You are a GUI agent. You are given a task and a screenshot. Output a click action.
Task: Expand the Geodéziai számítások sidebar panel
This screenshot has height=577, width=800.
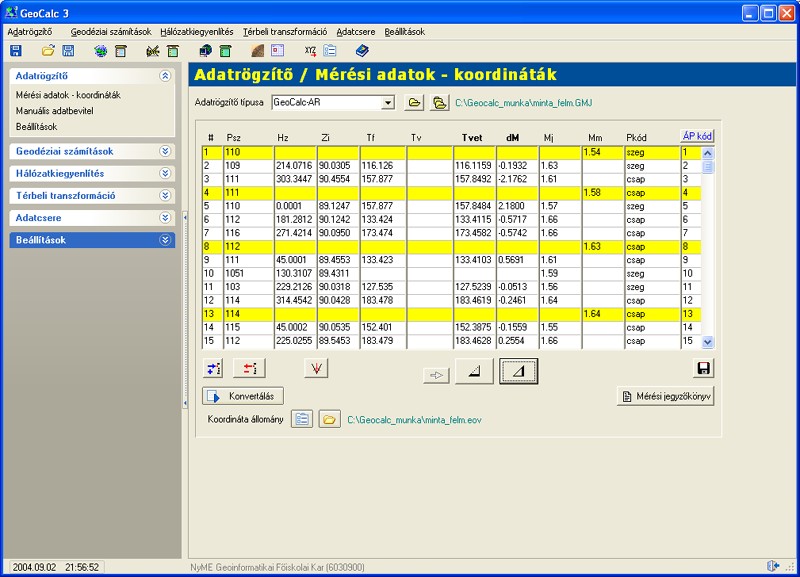coord(165,151)
